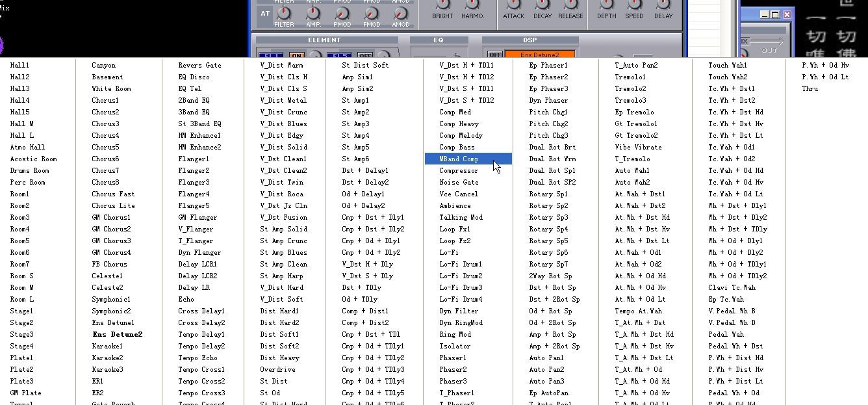Toggle the EL5 OFF switch in ELEMENT section
This screenshot has height=405, width=868.
[x=365, y=55]
